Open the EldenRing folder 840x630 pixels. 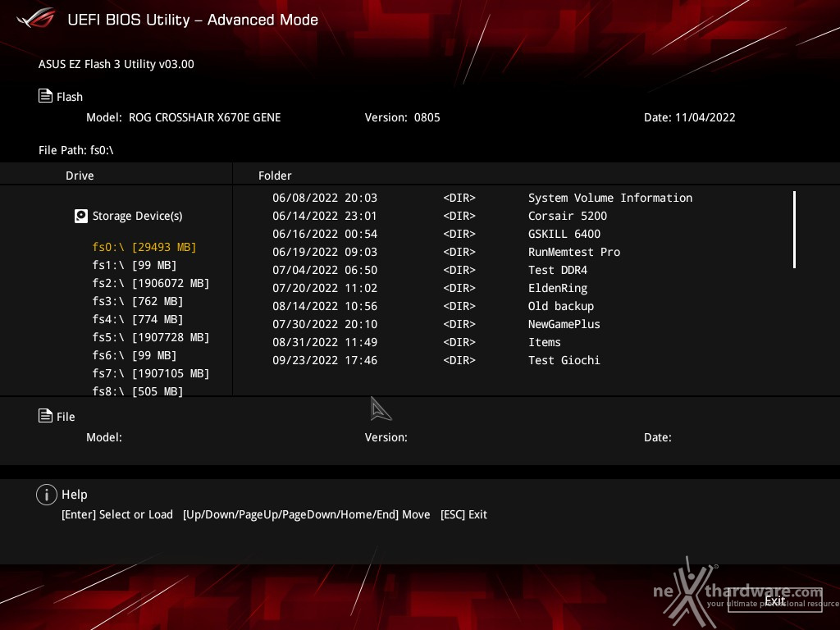click(x=558, y=288)
